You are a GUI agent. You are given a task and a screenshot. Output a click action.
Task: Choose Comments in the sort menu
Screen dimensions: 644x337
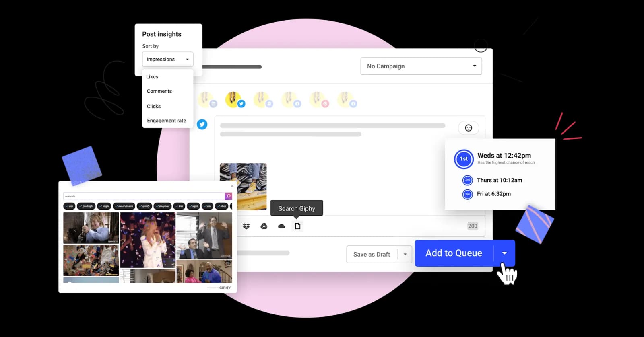(159, 91)
